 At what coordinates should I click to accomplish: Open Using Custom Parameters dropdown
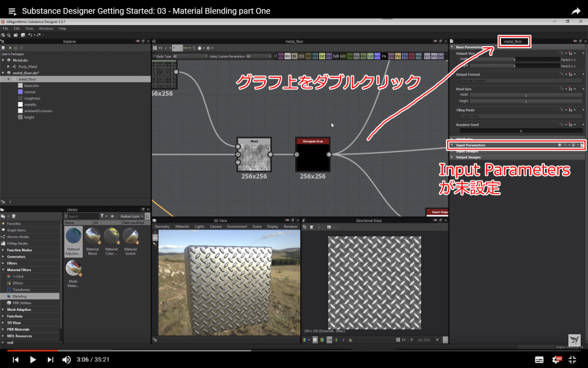[258, 56]
